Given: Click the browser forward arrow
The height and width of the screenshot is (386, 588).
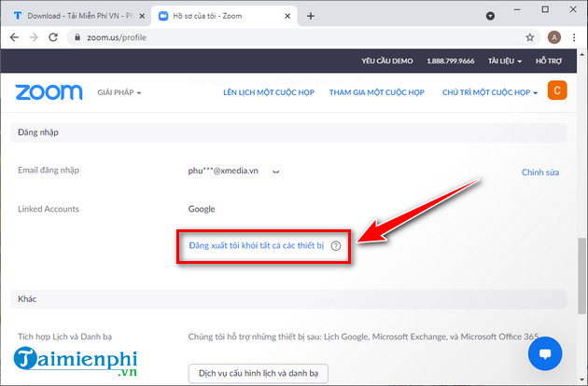Looking at the screenshot, I should [x=34, y=37].
